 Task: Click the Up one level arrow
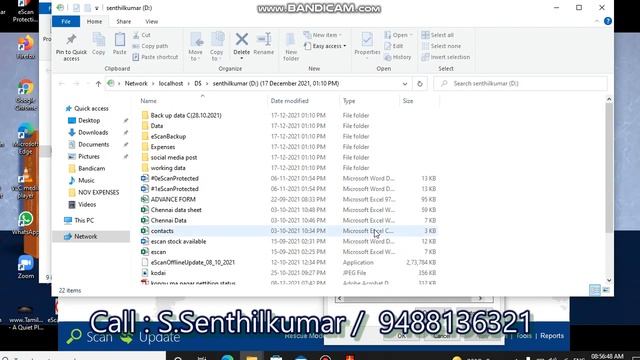[x=98, y=84]
